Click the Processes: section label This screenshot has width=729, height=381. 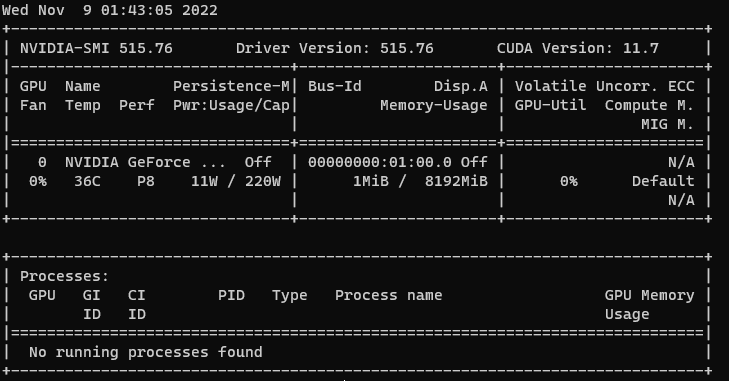coord(64,276)
